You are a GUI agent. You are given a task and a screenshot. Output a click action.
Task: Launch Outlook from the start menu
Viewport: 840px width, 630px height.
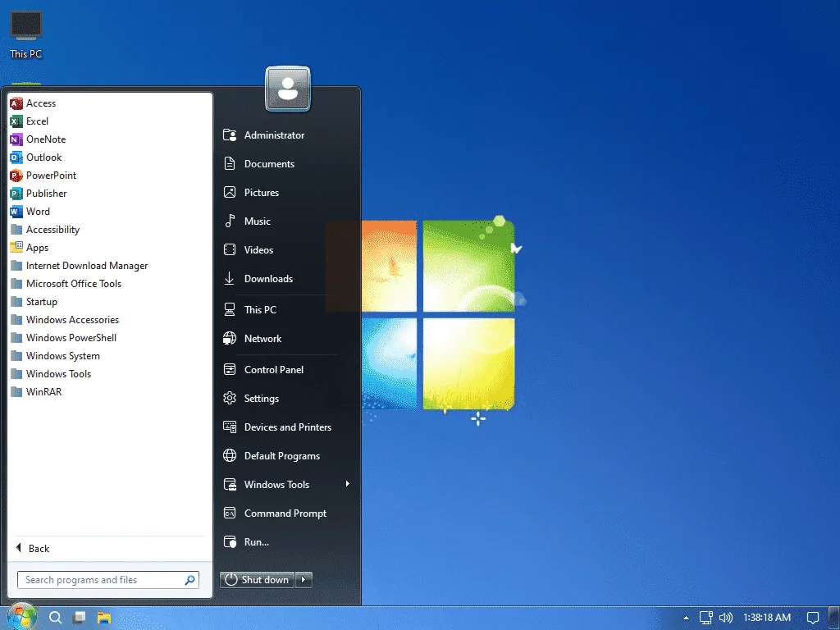pyautogui.click(x=110, y=157)
